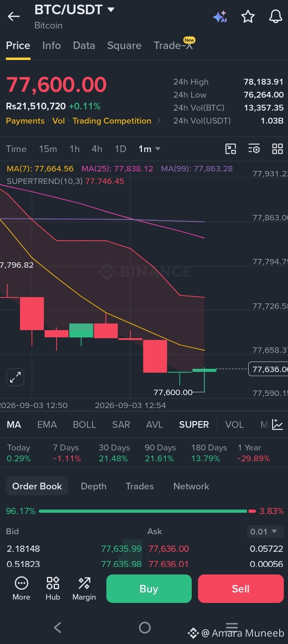Open indicator chart settings icon beside VOL
The image size is (288, 644).
(278, 424)
